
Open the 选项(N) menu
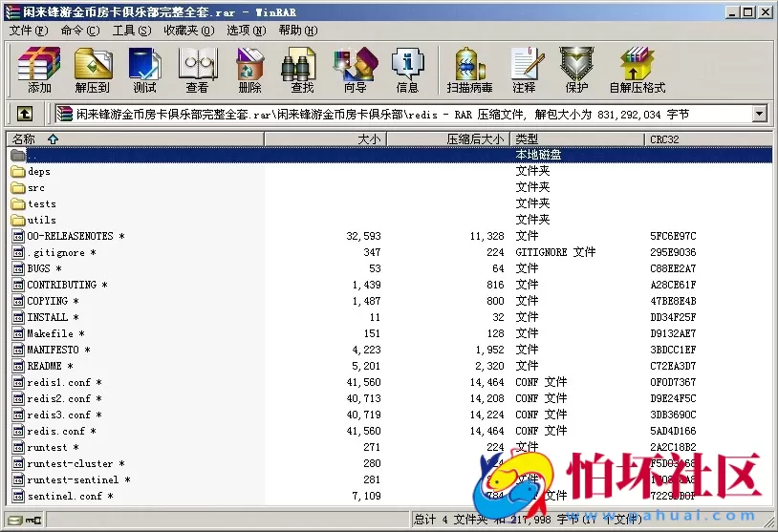(246, 31)
